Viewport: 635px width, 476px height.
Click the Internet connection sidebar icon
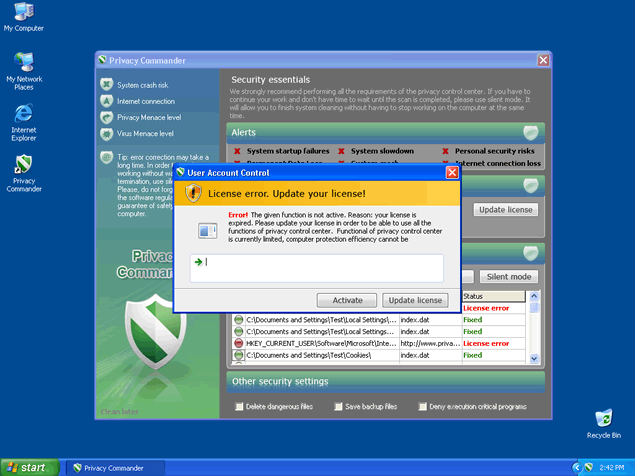106,101
